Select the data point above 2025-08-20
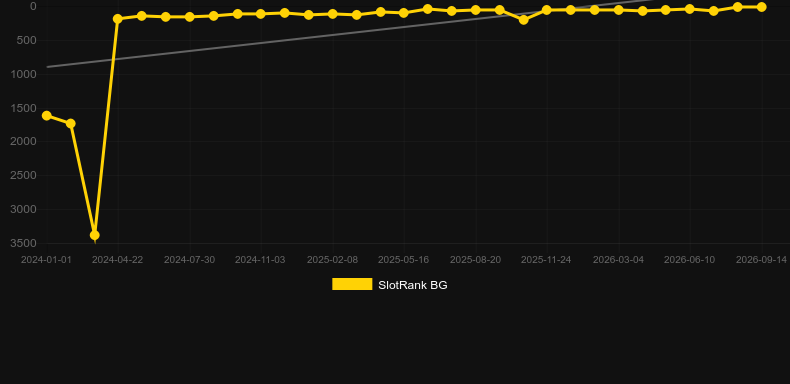Screen dimensions: 790x384 click(x=475, y=10)
